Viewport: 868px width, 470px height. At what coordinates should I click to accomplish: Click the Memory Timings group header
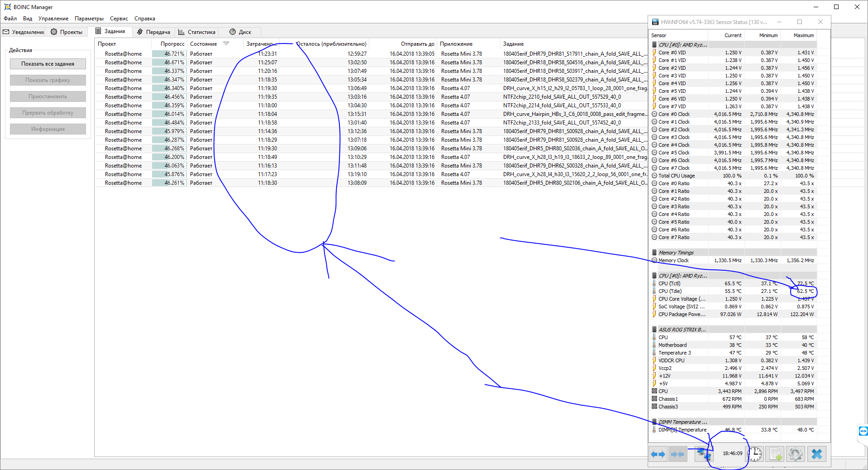[x=734, y=253]
